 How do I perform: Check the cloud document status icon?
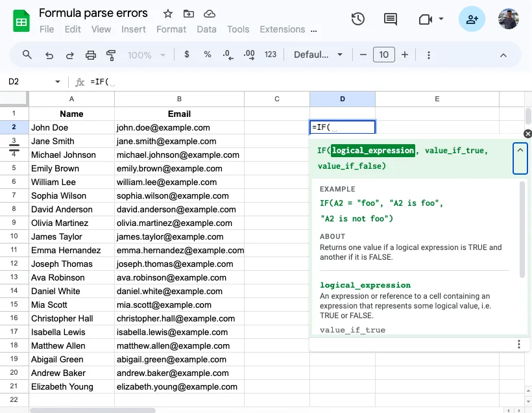pos(210,14)
